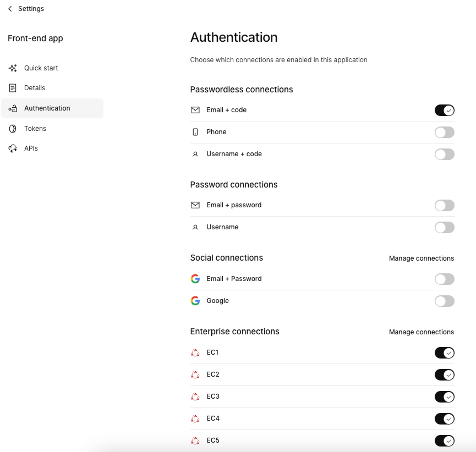Enable the Google social connection toggle
Viewport: 476px width, 452px height.
pos(444,301)
